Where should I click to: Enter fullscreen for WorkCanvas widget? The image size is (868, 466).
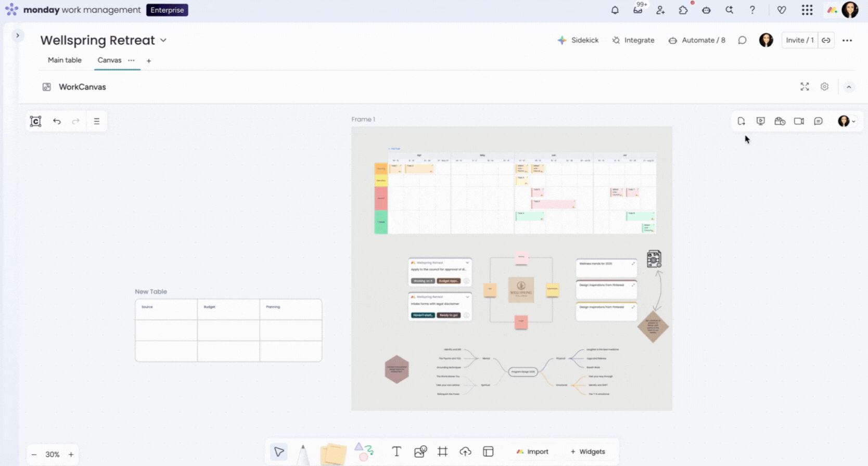[x=805, y=87]
